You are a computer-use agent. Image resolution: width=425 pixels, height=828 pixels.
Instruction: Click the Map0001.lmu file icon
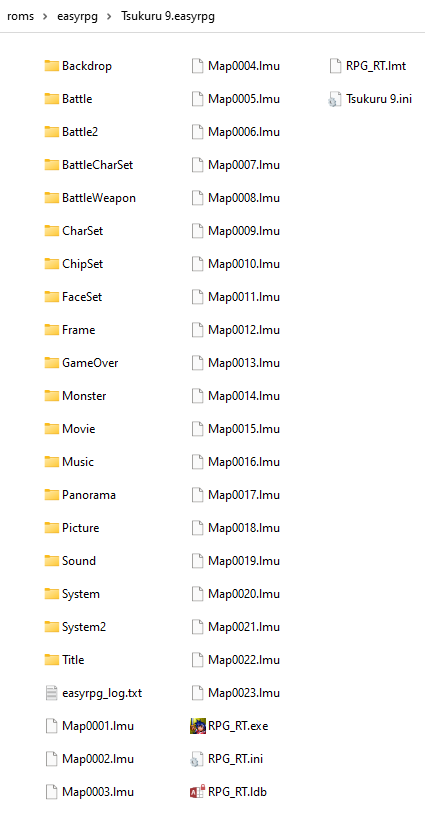(51, 726)
